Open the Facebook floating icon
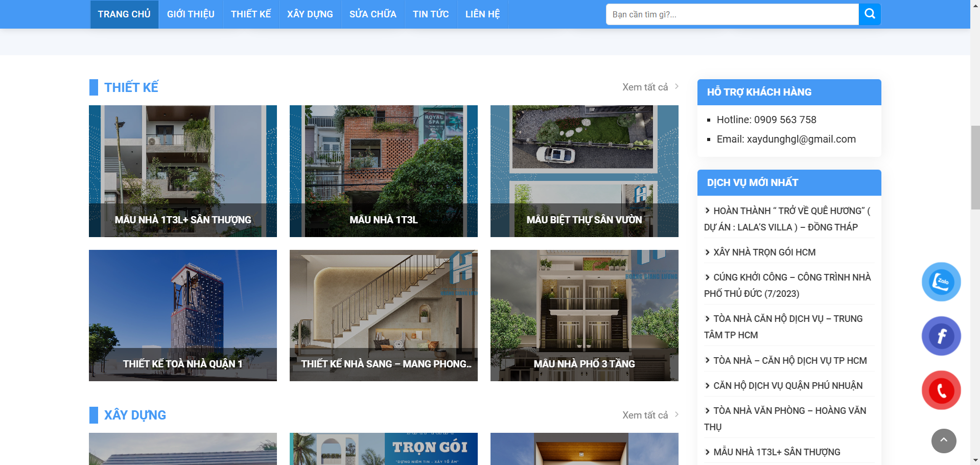This screenshot has height=465, width=980. 941,336
